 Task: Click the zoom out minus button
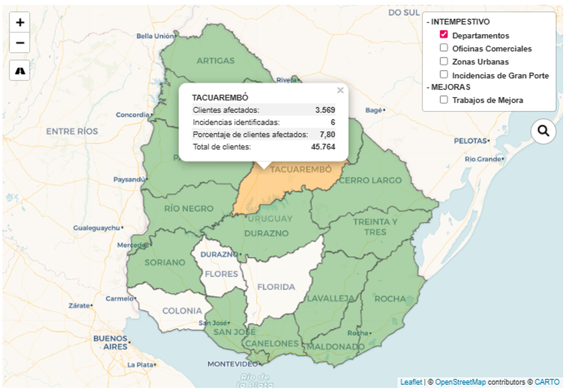[20, 43]
